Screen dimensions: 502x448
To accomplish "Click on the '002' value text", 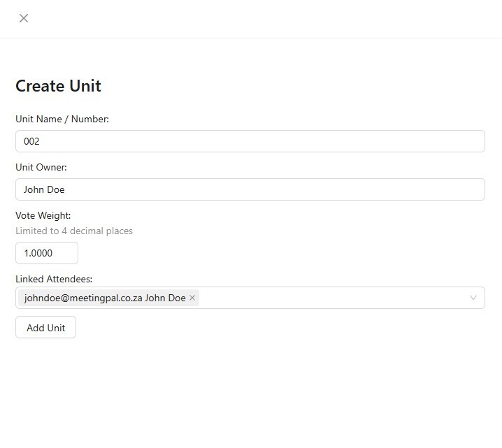I will [31, 141].
